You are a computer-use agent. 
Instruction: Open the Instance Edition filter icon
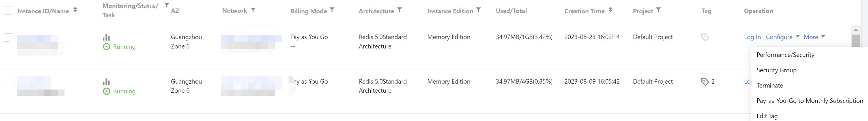[x=478, y=10]
